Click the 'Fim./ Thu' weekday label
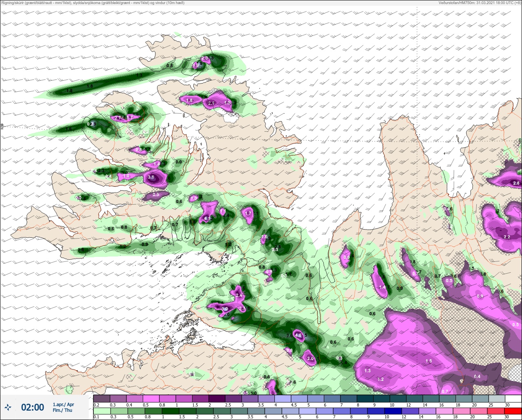The height and width of the screenshot is (420, 522). [62, 410]
